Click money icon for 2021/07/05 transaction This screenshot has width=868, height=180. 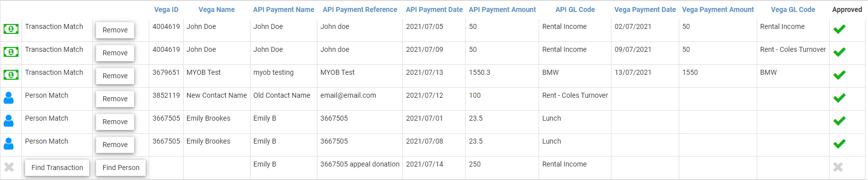(x=11, y=29)
